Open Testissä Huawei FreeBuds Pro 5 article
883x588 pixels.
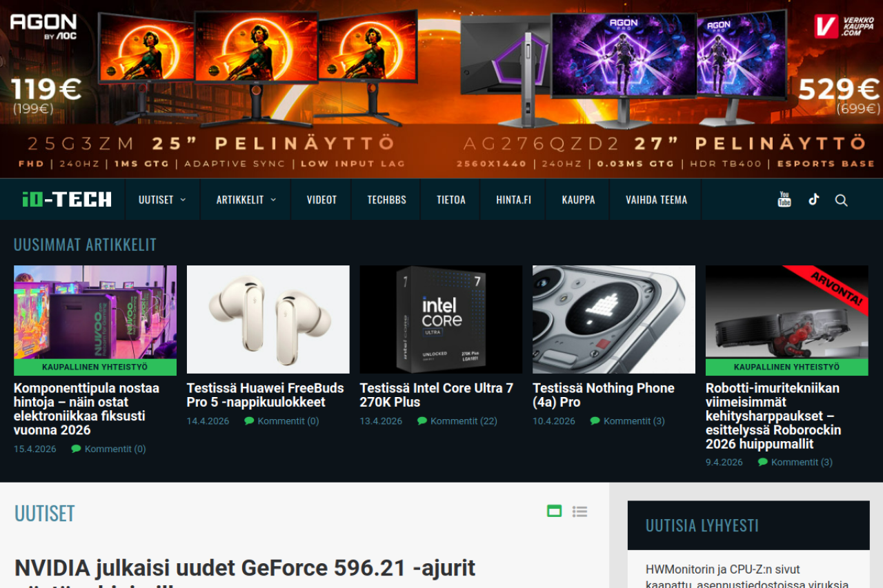click(265, 395)
